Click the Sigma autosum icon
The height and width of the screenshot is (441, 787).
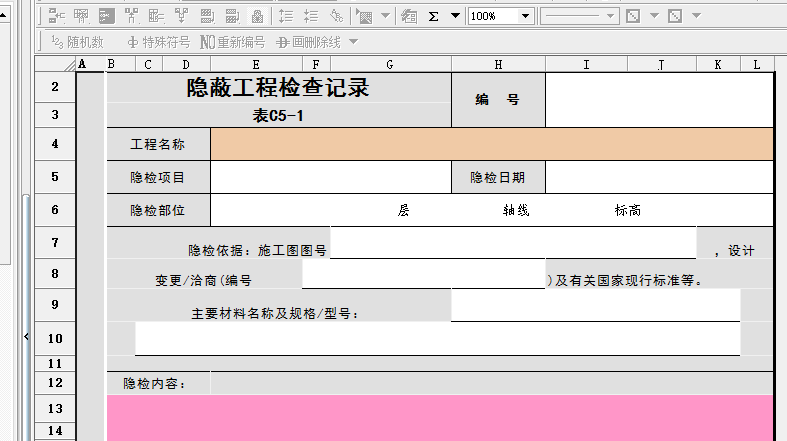click(x=433, y=16)
